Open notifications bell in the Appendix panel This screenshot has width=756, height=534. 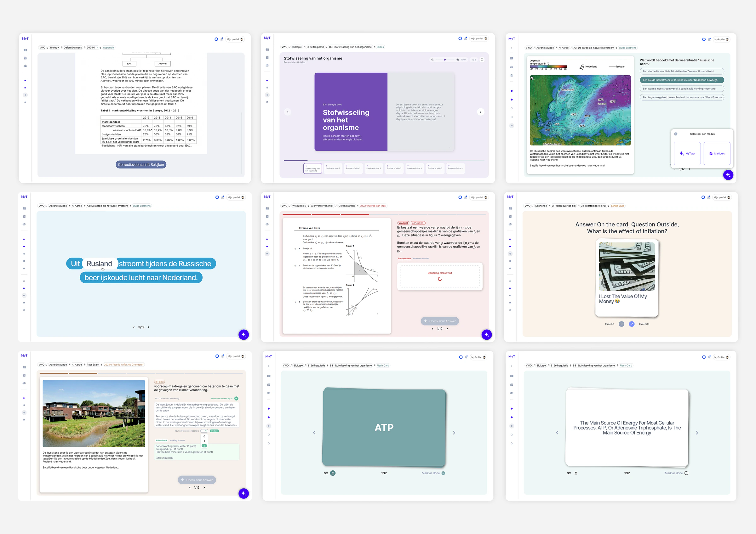click(x=221, y=39)
